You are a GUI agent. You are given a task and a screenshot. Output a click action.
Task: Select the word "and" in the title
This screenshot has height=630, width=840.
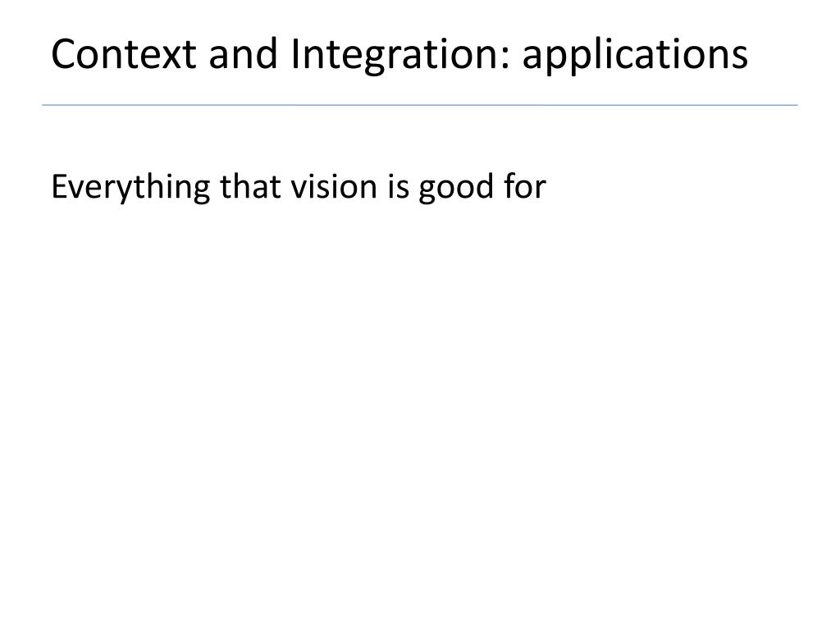click(243, 54)
